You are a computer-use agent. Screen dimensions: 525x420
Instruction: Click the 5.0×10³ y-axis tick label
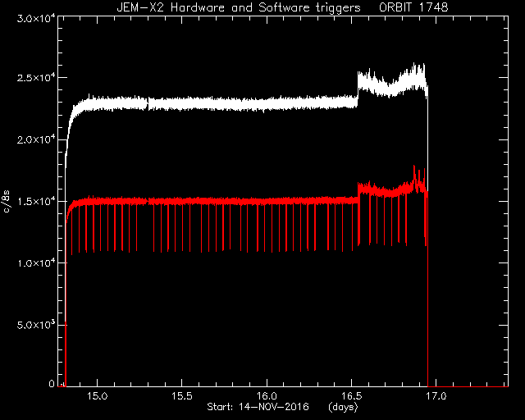tap(36, 325)
